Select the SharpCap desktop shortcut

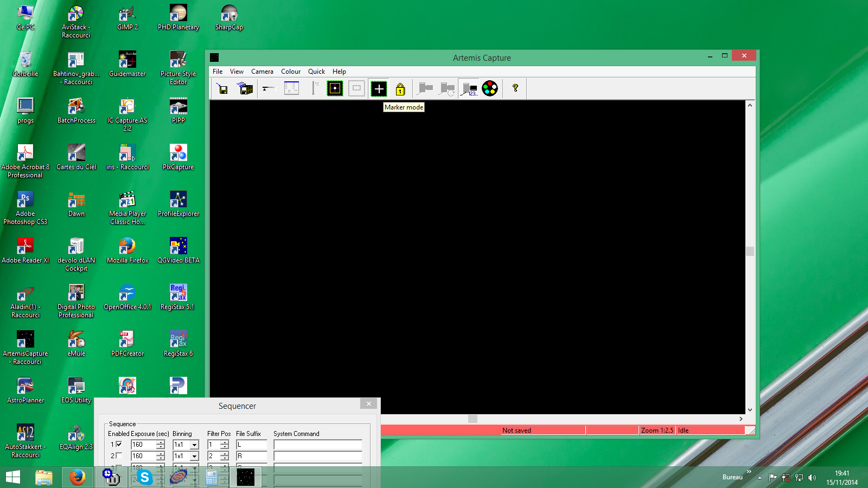[229, 17]
